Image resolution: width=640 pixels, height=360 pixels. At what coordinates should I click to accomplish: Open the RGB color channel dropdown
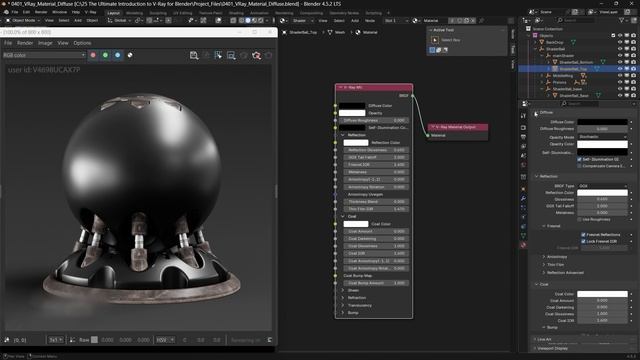44,55
